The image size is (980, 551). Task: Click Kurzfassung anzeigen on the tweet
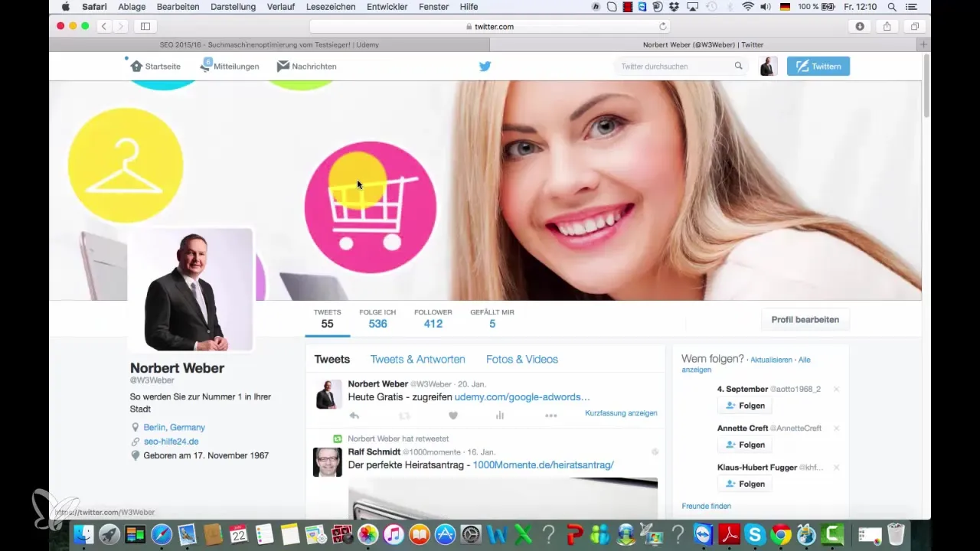point(621,413)
